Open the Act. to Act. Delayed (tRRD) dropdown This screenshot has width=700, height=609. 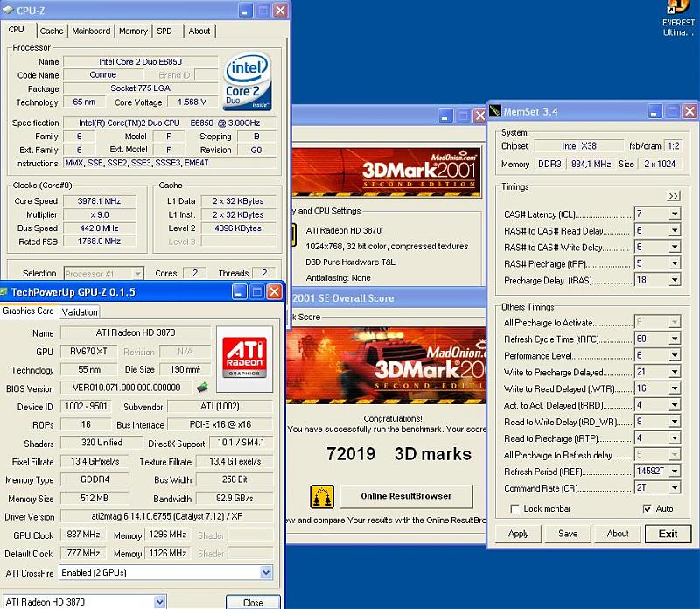675,405
